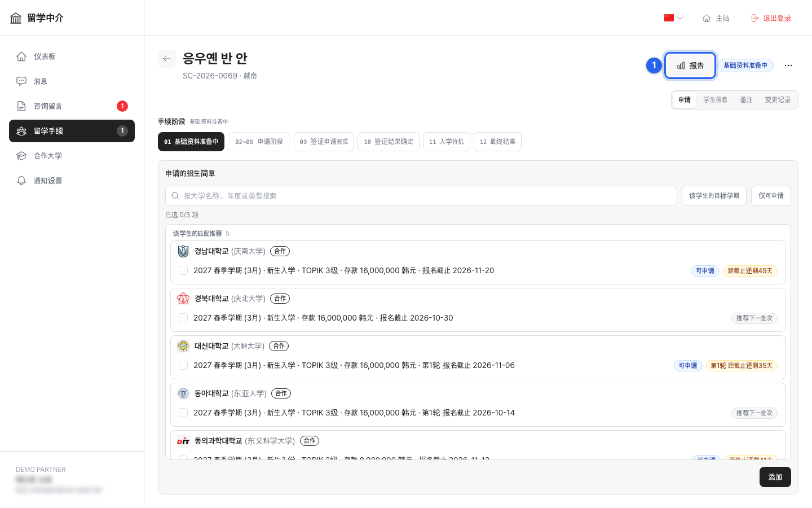Click the 该学生的匹配推荐 heading

(x=197, y=233)
